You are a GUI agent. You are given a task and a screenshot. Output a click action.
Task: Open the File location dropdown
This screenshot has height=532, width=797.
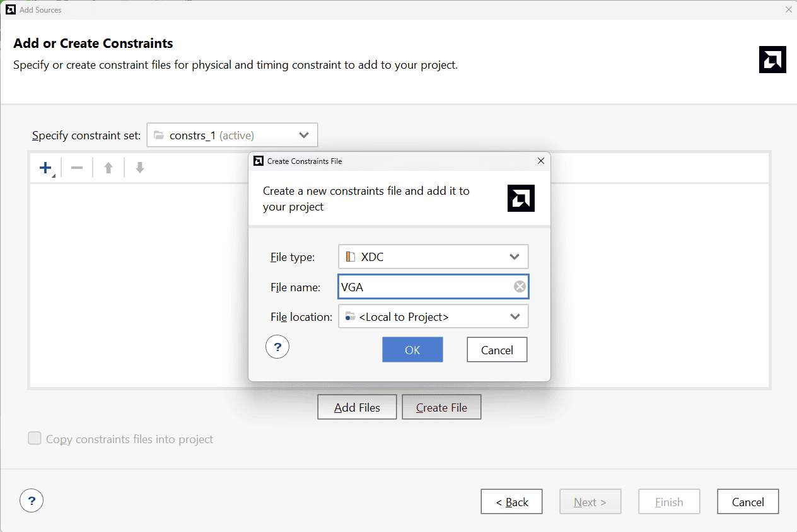(433, 317)
